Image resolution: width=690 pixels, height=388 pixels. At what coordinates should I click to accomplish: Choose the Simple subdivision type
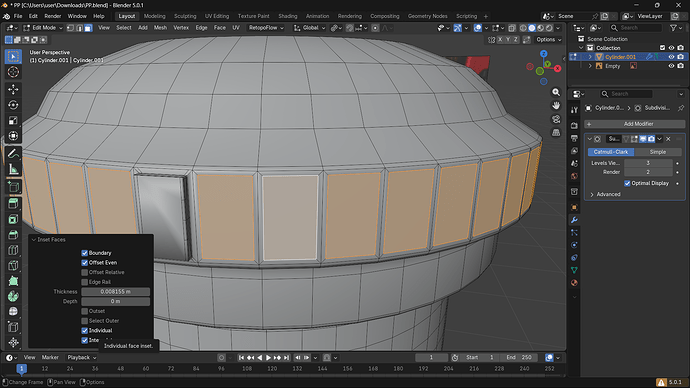(x=657, y=152)
